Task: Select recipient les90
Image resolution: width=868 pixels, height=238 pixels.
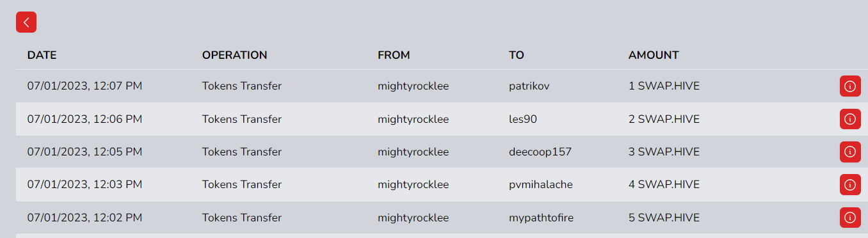Action: tap(524, 119)
